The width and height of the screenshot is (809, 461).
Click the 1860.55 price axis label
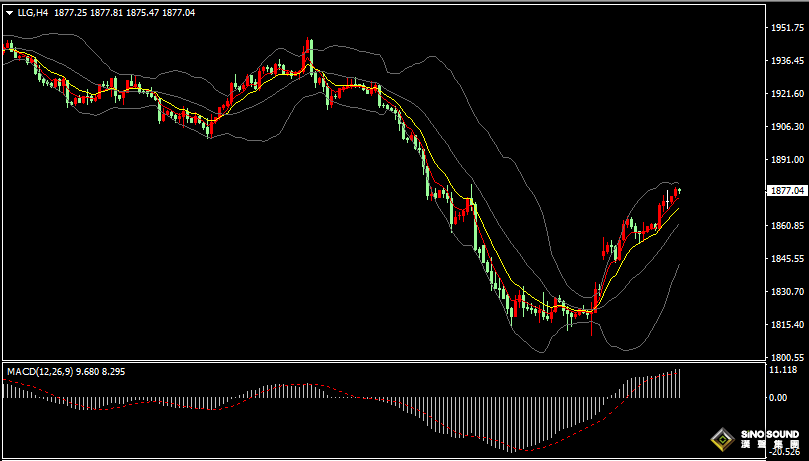pos(786,226)
